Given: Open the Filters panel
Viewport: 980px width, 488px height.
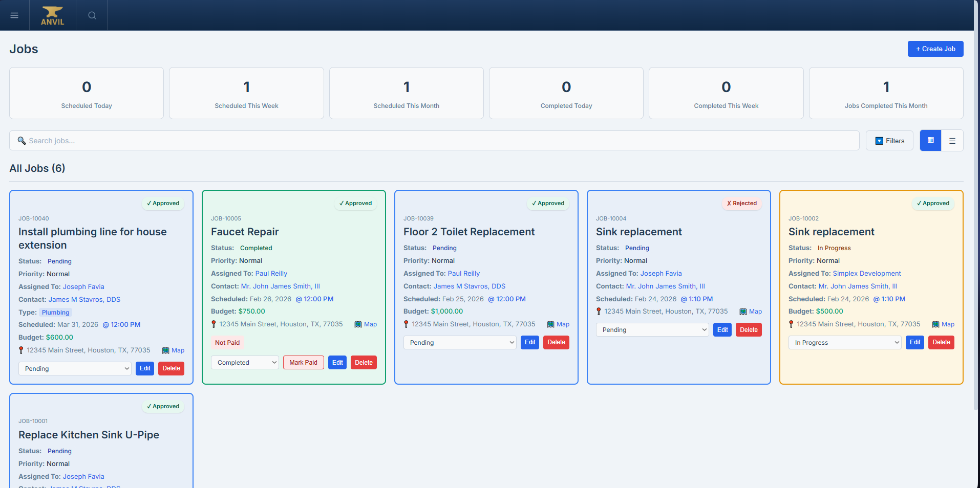Looking at the screenshot, I should (x=889, y=140).
